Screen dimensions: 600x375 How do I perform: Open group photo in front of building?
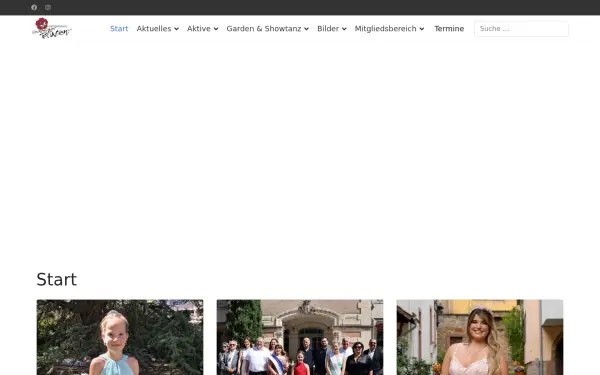click(x=300, y=337)
